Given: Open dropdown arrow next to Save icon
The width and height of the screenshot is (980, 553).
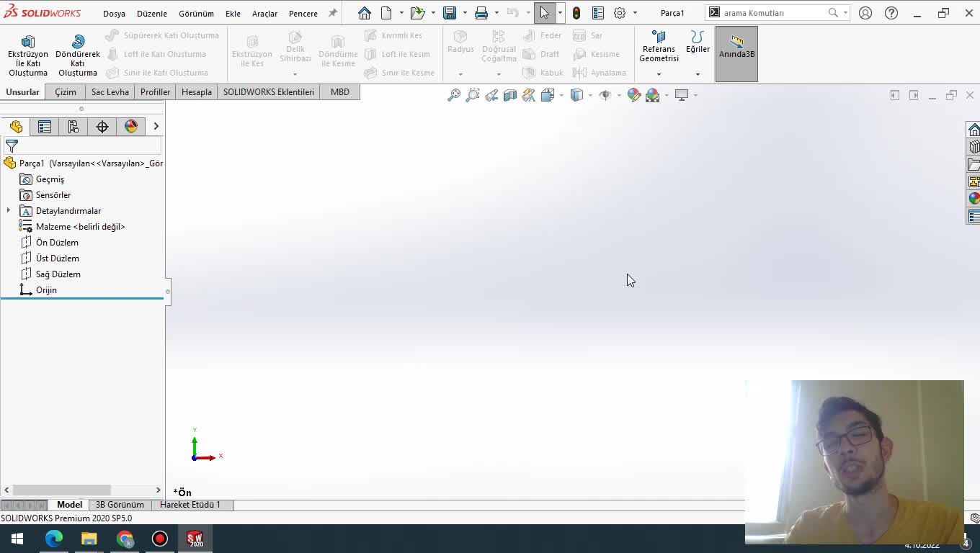Looking at the screenshot, I should (x=464, y=13).
